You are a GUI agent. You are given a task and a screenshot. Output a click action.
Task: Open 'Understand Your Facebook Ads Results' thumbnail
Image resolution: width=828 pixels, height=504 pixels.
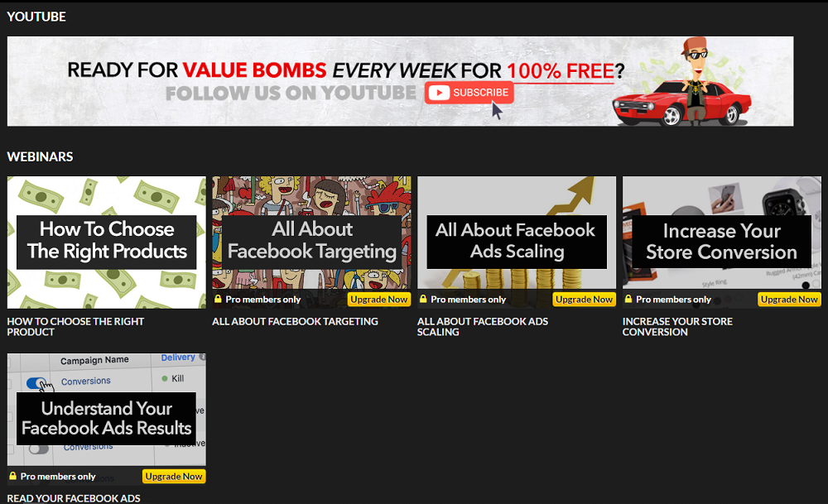click(x=107, y=418)
